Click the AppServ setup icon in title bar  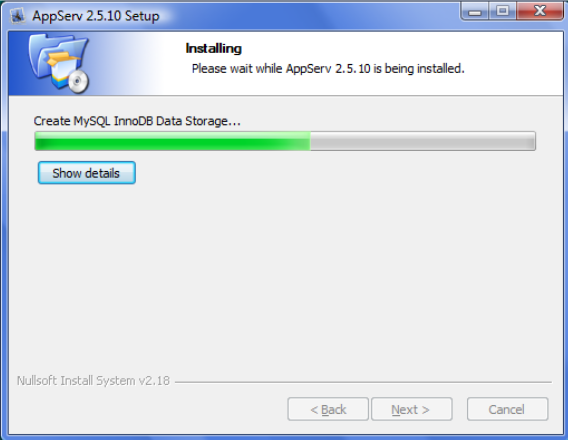pyautogui.click(x=17, y=16)
